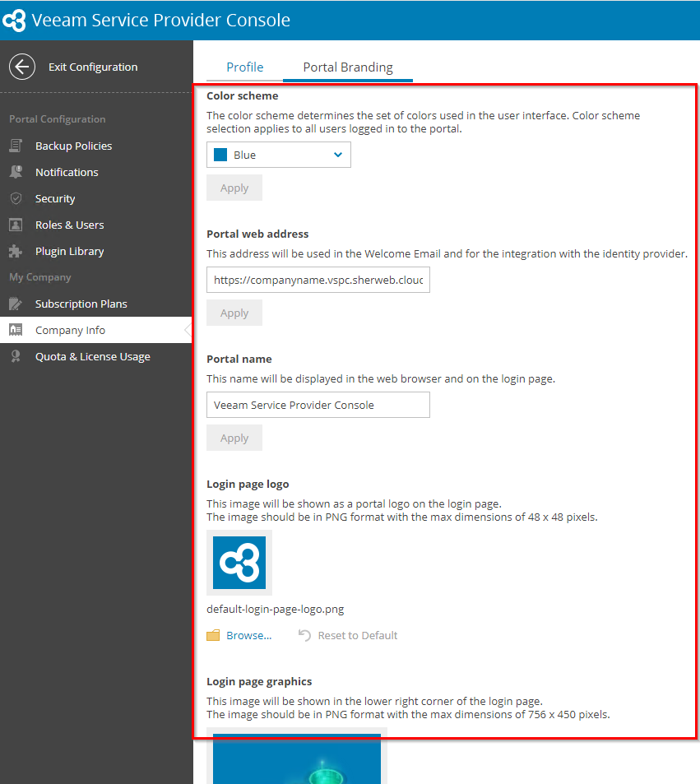Click the default-login-page-logo.png file name

[276, 609]
